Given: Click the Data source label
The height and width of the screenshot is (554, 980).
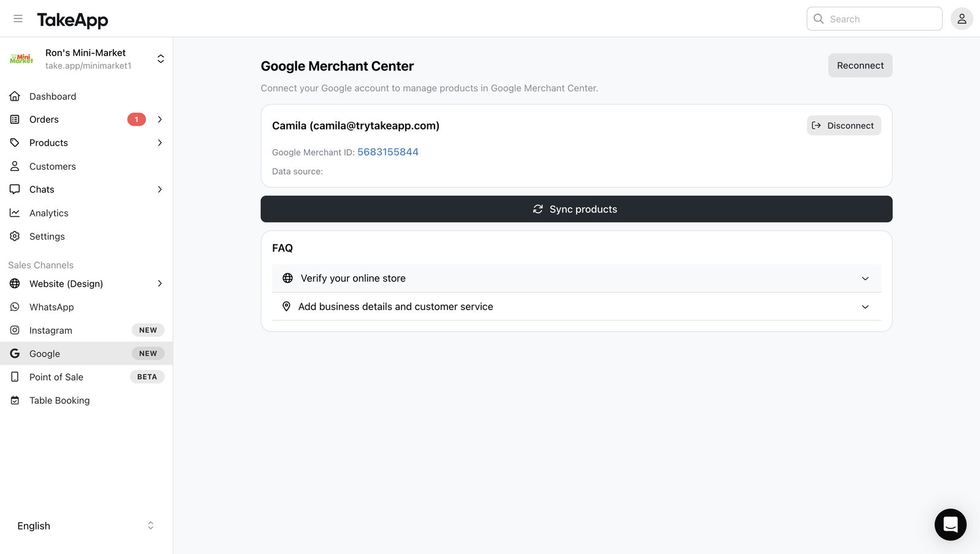Looking at the screenshot, I should pyautogui.click(x=297, y=172).
